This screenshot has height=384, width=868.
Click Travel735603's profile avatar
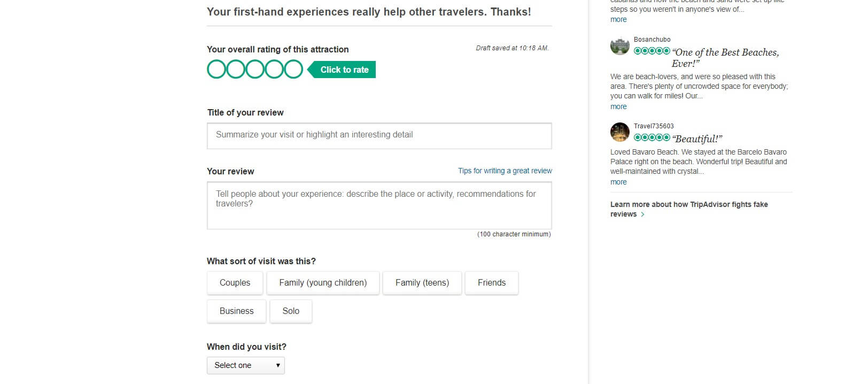click(620, 132)
